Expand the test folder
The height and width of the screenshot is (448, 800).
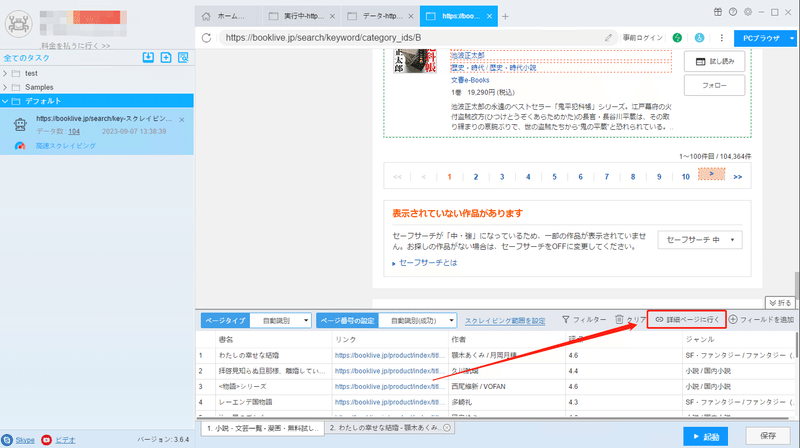click(5, 73)
